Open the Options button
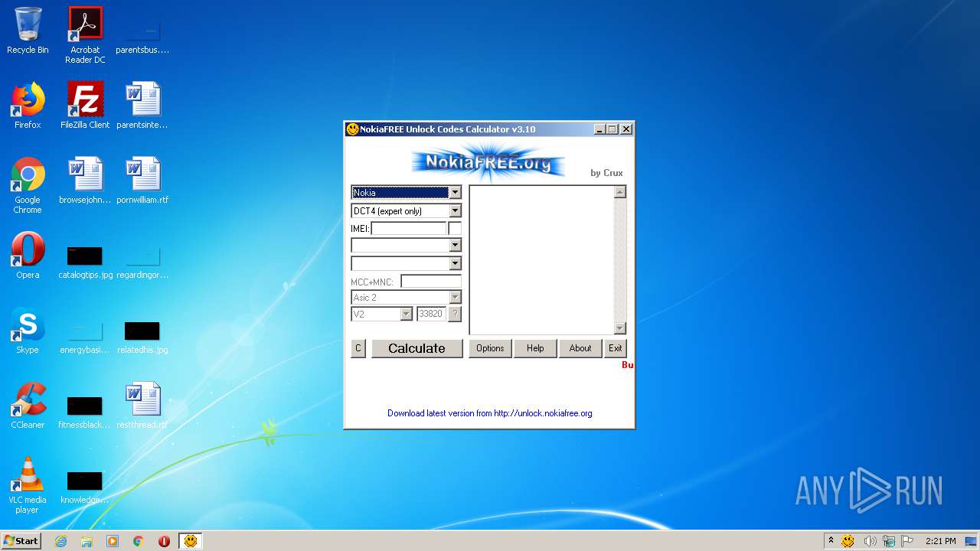This screenshot has height=551, width=980. click(490, 348)
